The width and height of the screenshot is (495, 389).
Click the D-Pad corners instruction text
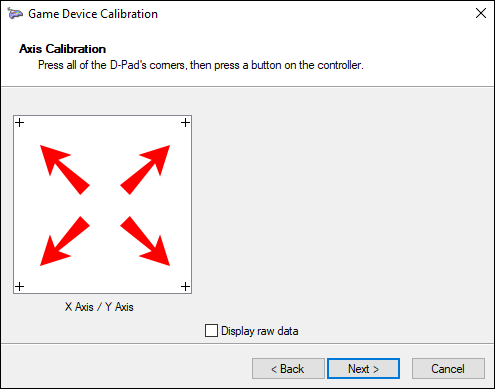tap(201, 65)
